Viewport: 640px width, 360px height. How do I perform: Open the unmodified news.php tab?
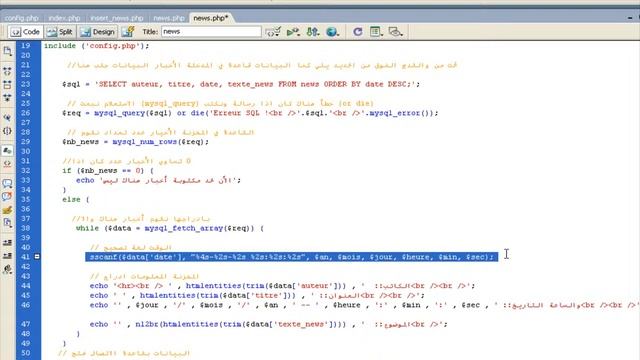tap(169, 18)
